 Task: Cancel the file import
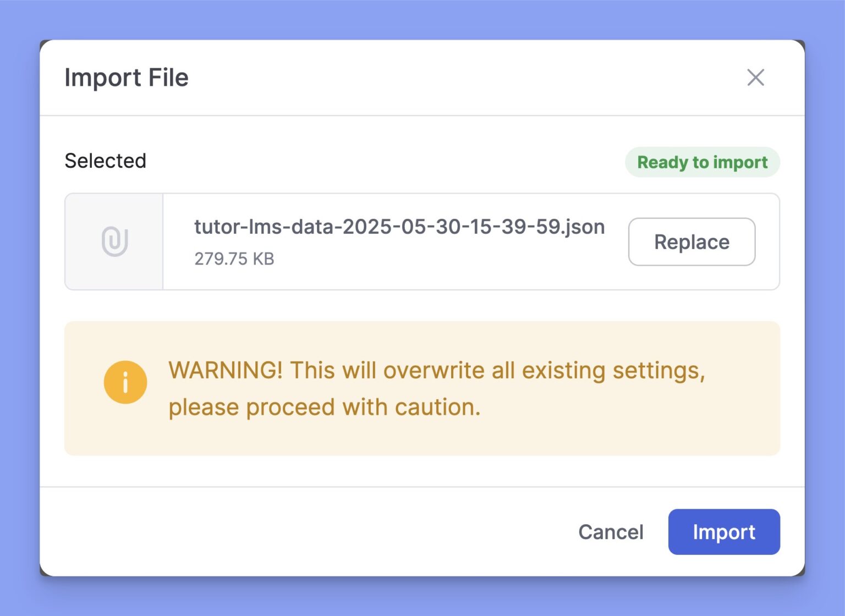(x=611, y=532)
